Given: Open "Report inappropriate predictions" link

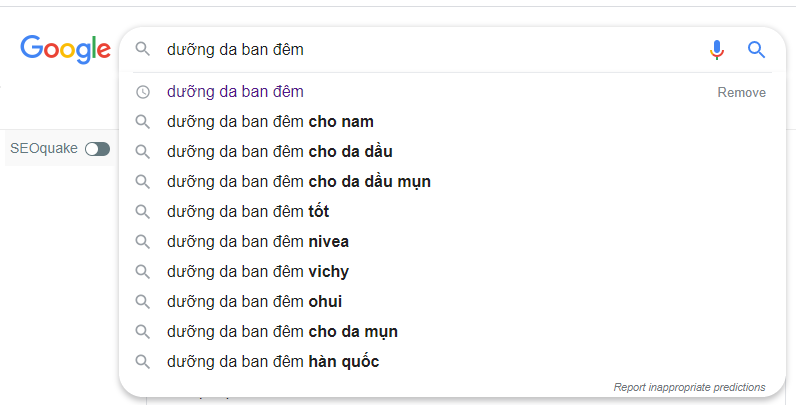Looking at the screenshot, I should 689,387.
